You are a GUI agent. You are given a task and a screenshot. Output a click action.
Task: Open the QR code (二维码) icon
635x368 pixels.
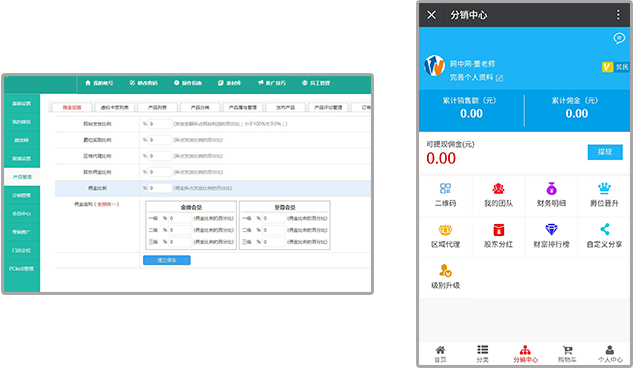445,188
